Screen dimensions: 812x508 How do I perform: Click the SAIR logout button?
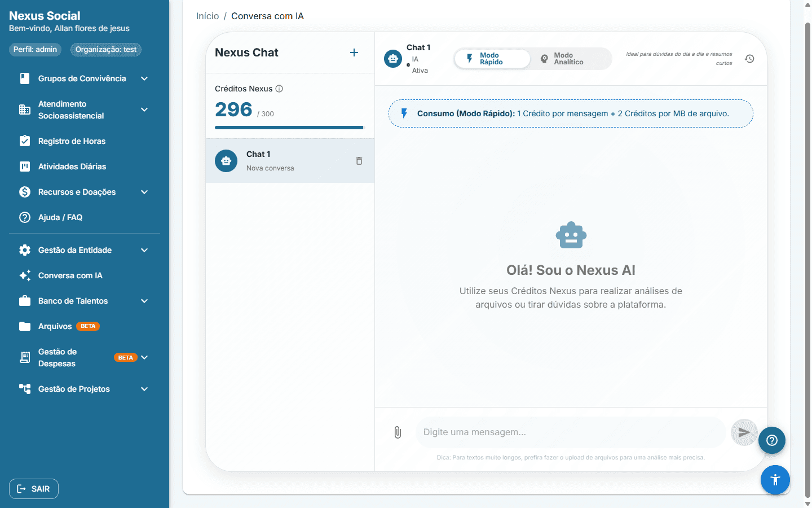tap(34, 489)
